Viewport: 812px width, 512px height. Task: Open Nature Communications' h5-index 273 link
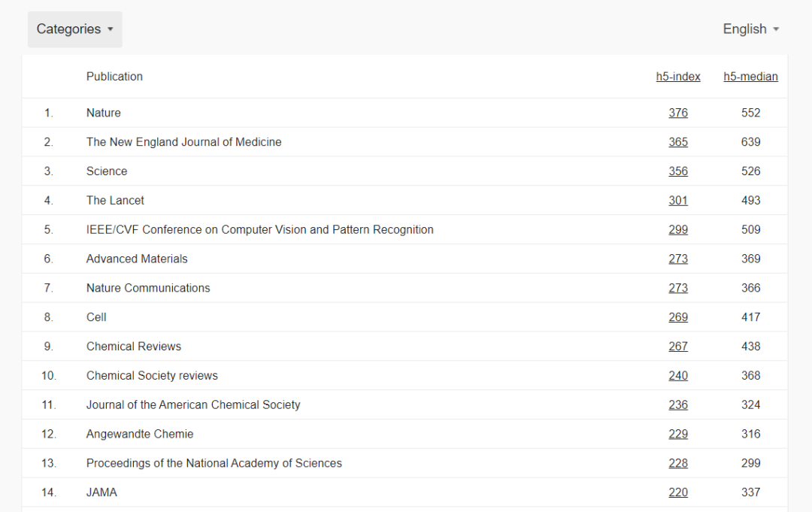678,288
